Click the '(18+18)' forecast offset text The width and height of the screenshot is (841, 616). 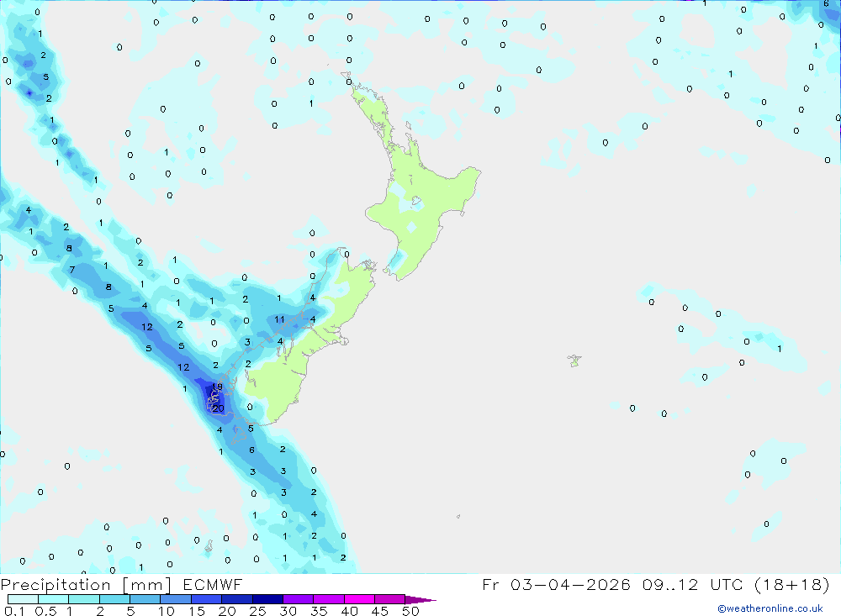point(791,584)
